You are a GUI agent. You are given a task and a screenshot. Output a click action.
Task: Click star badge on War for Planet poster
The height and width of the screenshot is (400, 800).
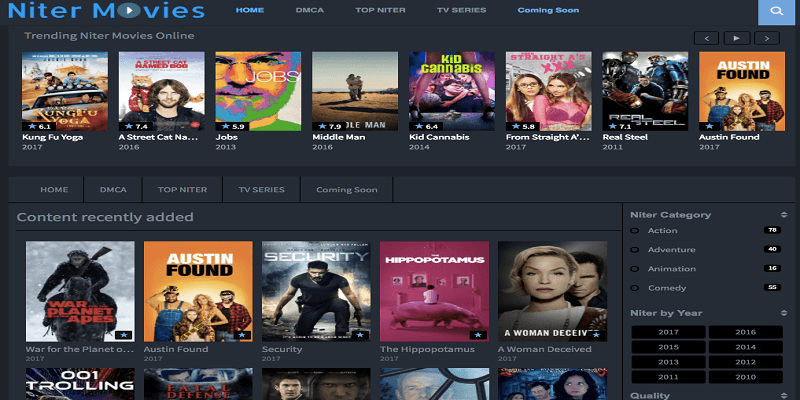(123, 335)
